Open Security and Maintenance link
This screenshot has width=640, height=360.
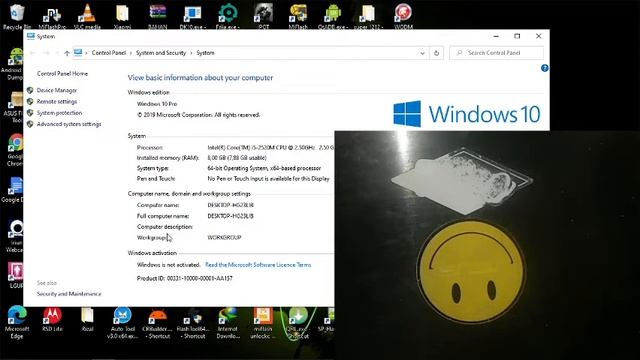tap(69, 294)
